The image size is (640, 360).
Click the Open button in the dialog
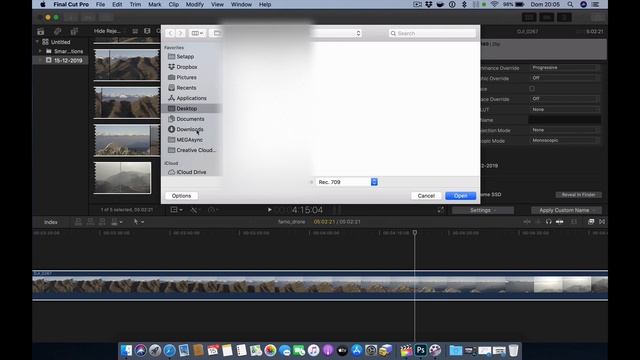click(x=460, y=196)
